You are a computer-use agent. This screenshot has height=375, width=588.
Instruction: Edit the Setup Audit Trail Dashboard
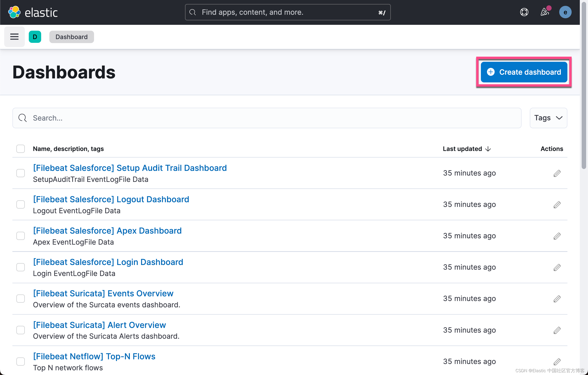click(557, 173)
